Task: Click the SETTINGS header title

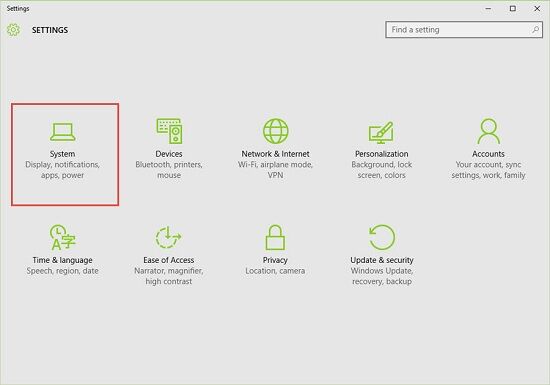Action: tap(50, 30)
